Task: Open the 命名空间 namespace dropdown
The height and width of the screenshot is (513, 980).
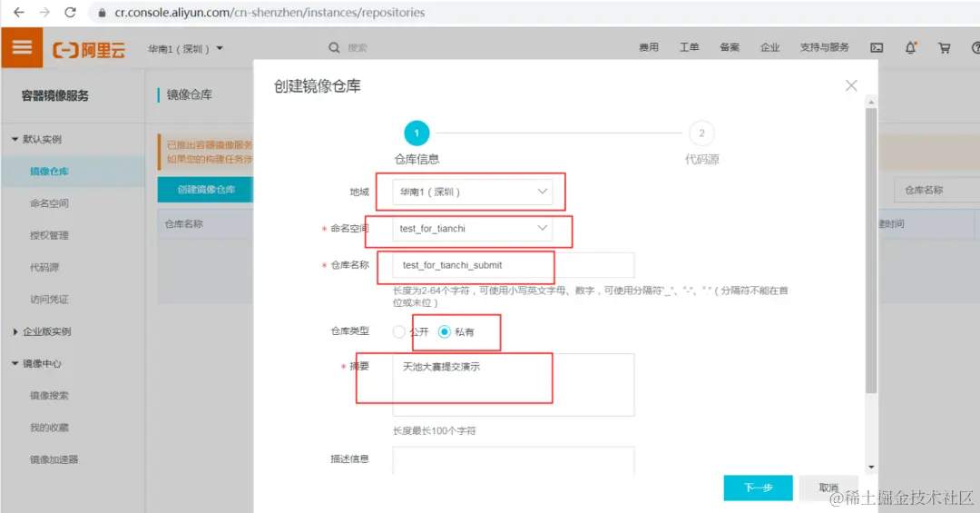Action: 474,228
